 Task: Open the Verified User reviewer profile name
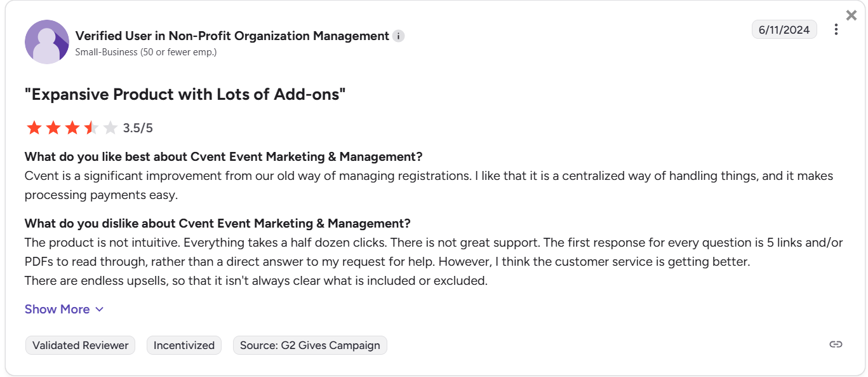point(232,36)
